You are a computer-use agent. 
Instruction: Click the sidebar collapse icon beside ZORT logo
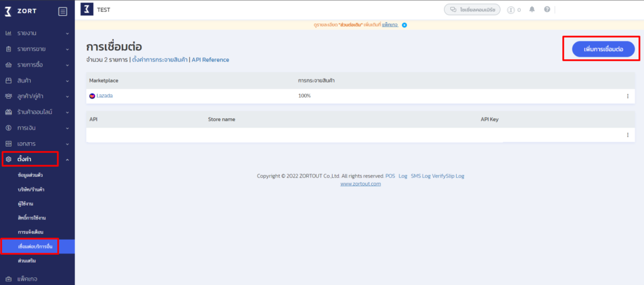62,11
